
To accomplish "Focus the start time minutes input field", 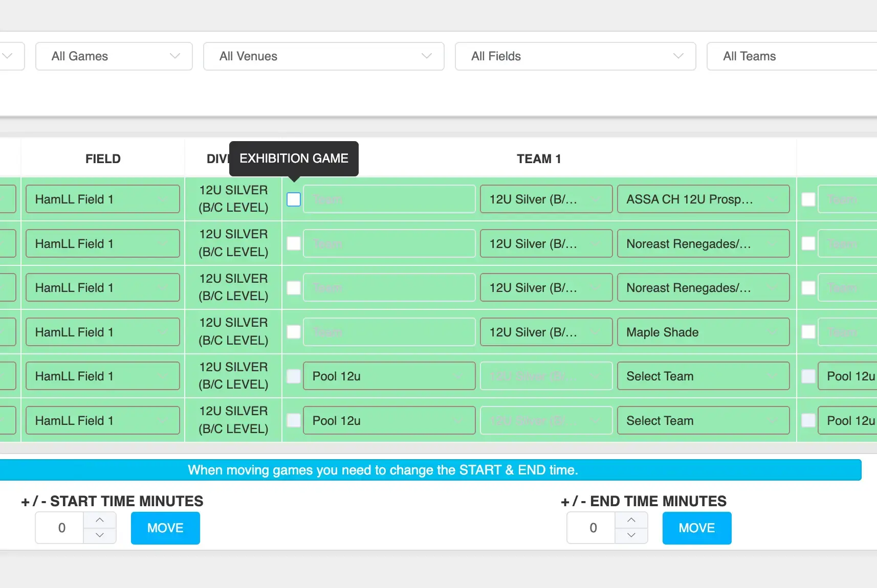I will point(60,528).
